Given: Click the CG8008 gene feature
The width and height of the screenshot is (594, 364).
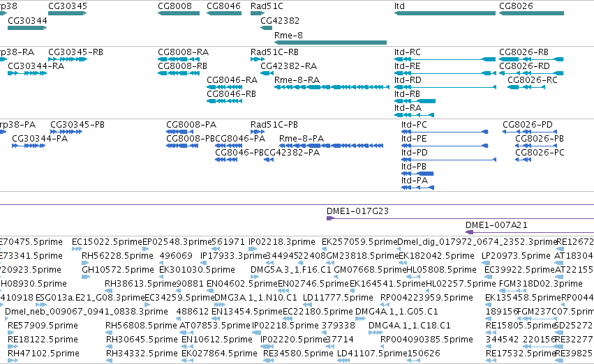Looking at the screenshot, I should tap(179, 14).
